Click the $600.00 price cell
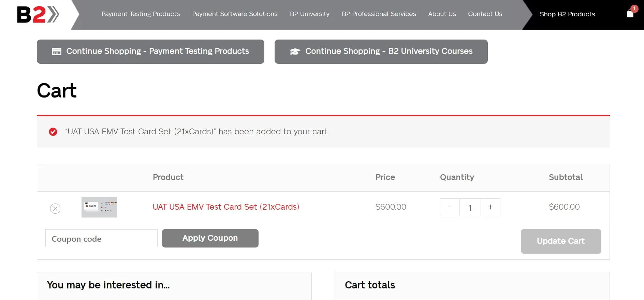 click(x=391, y=207)
